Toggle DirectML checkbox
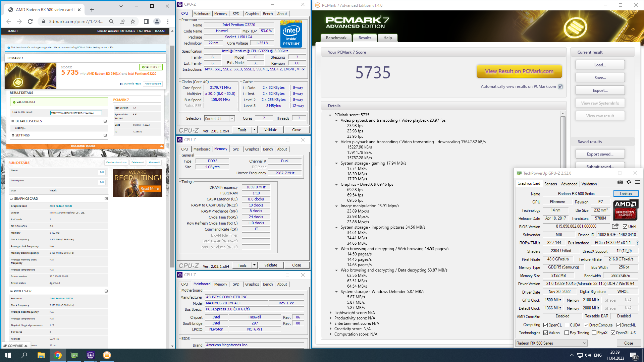644x362 pixels. pos(618,325)
